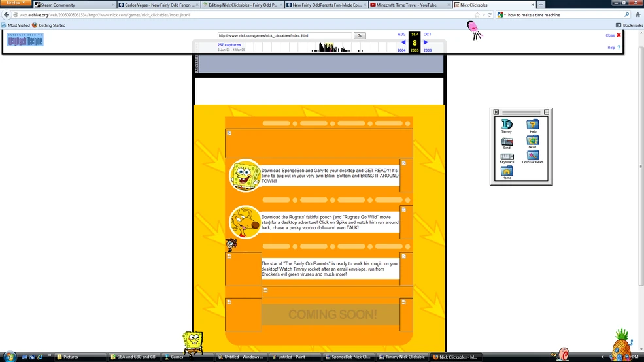Open the Timmy icon in the desktop window
The image size is (644, 362).
click(x=507, y=124)
